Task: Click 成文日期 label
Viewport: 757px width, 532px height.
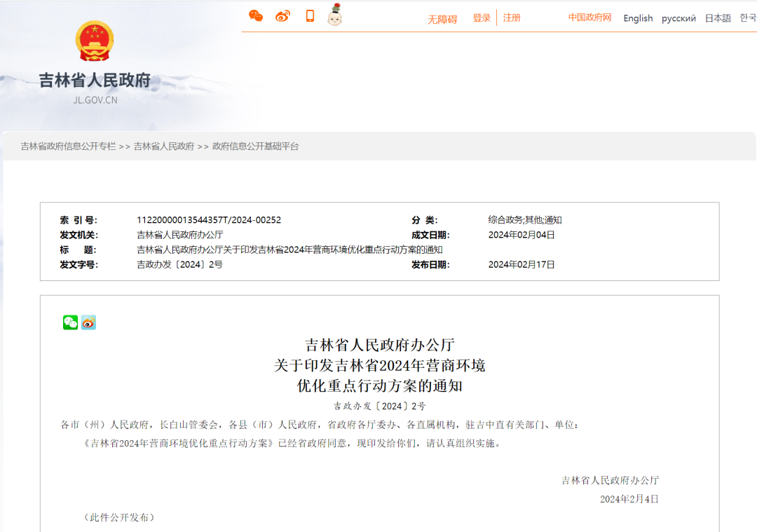Action: [x=430, y=235]
